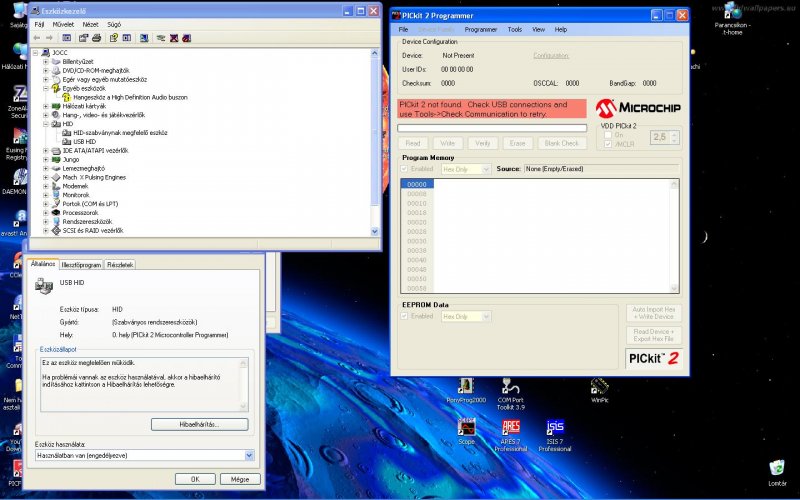
Task: Click the disable device red X toolbar icon
Action: pyautogui.click(x=174, y=38)
